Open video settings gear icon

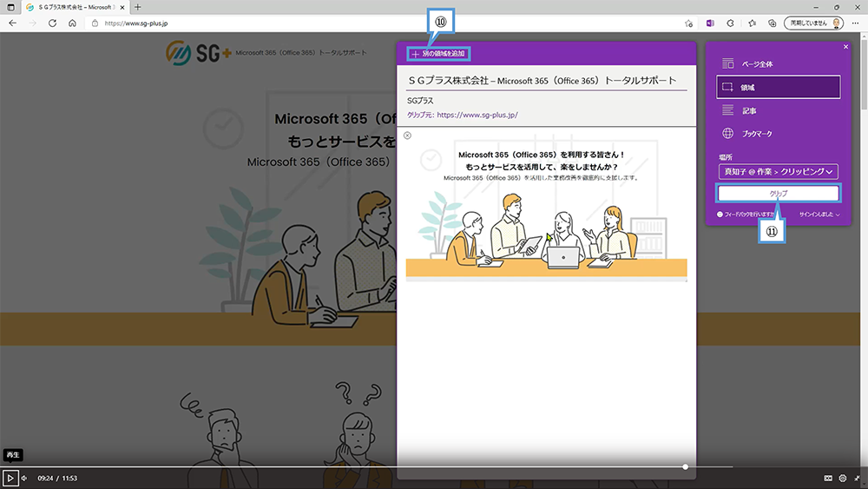pos(843,478)
